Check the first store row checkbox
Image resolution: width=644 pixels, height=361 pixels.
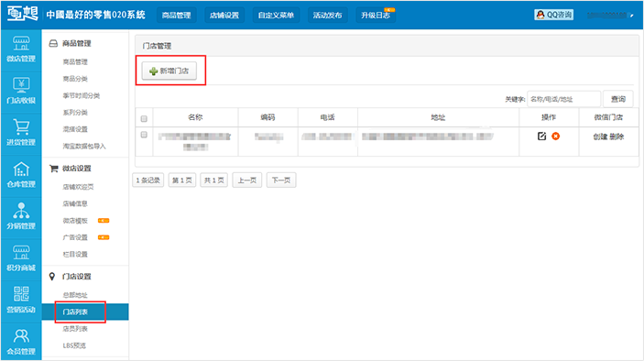tap(144, 135)
